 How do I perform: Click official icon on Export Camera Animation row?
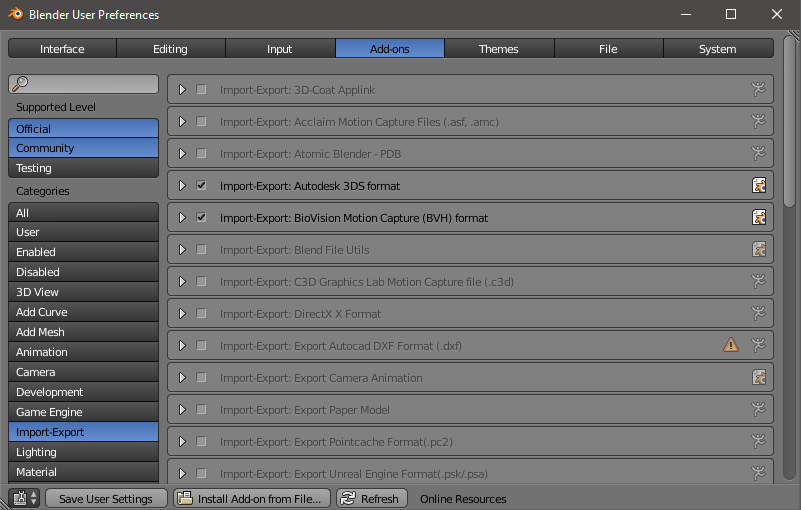coord(759,378)
